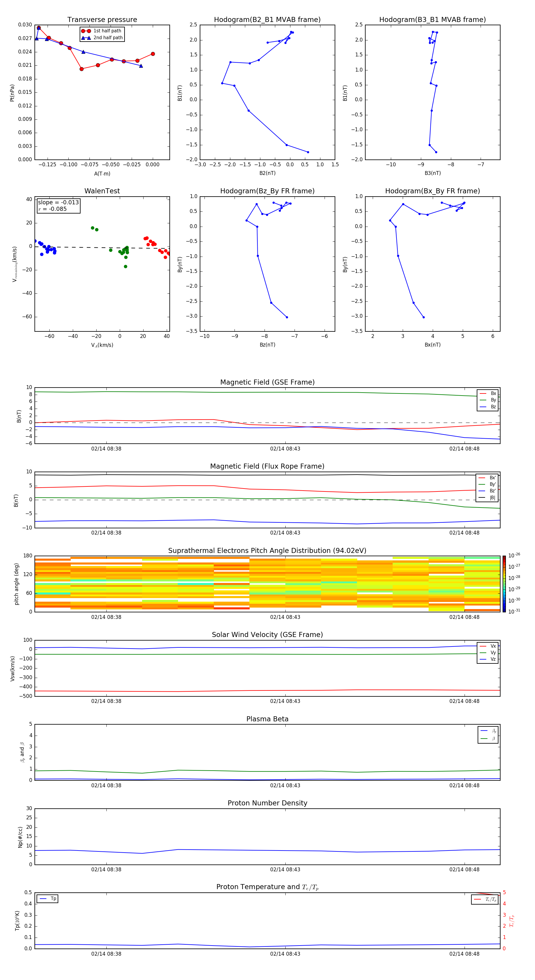Image resolution: width=535 pixels, height=980 pixels.
Task: Click the "A(T·m)" x-axis label
Action: [x=102, y=173]
